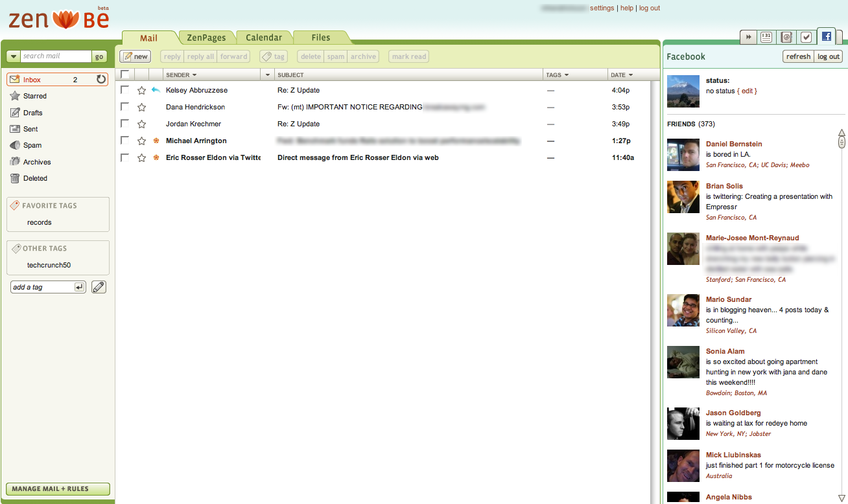Click the Manage Mail + Rules button

point(58,489)
